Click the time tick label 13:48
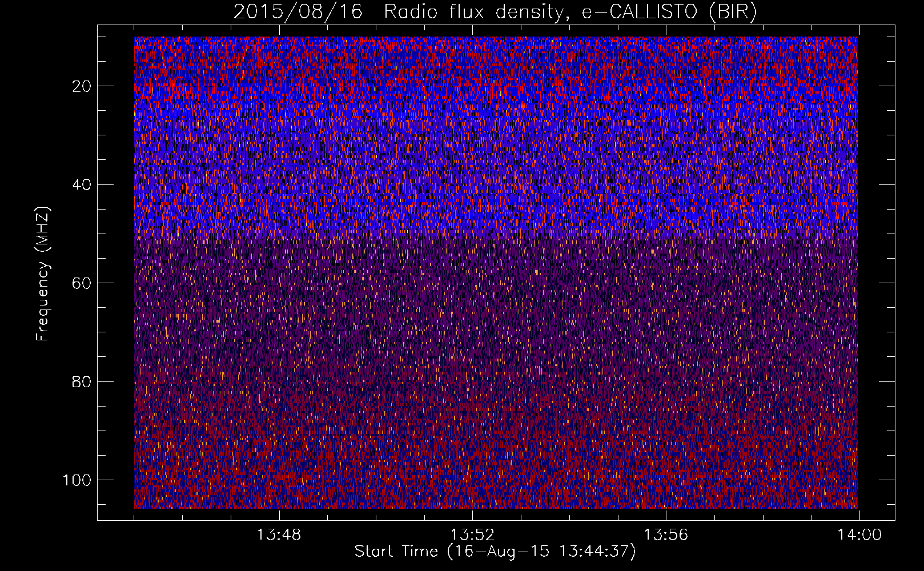The height and width of the screenshot is (571, 924). [x=279, y=535]
